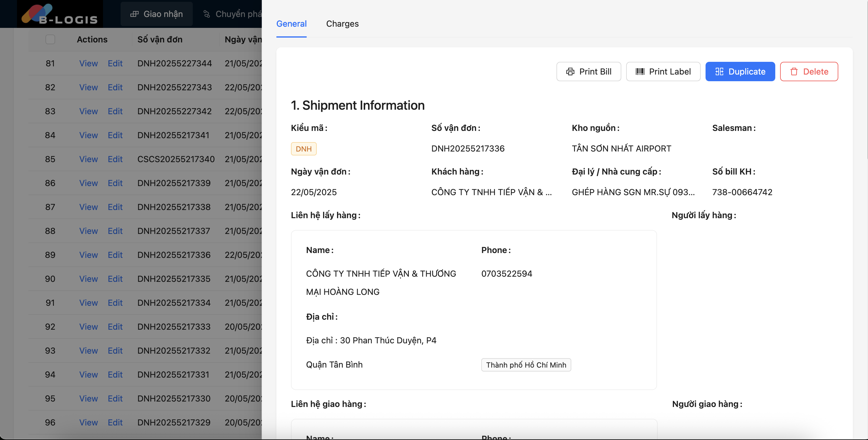View row 86 DNH20255217339
Image resolution: width=868 pixels, height=440 pixels.
coord(88,183)
